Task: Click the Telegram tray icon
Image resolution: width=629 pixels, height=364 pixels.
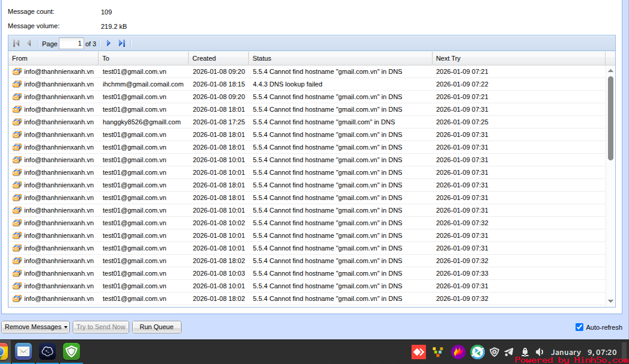Action: [x=509, y=352]
